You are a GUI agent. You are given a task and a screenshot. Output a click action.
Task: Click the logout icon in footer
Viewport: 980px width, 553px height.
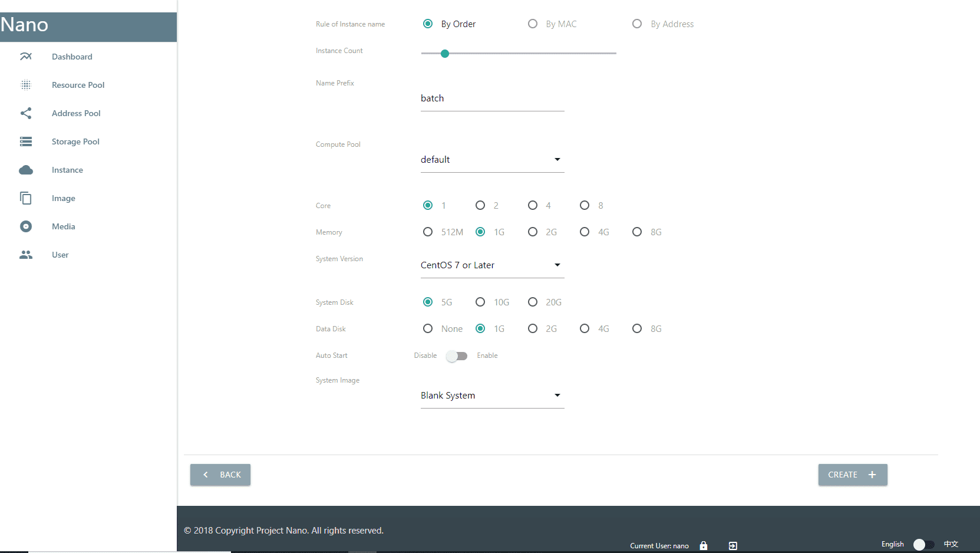pos(732,546)
